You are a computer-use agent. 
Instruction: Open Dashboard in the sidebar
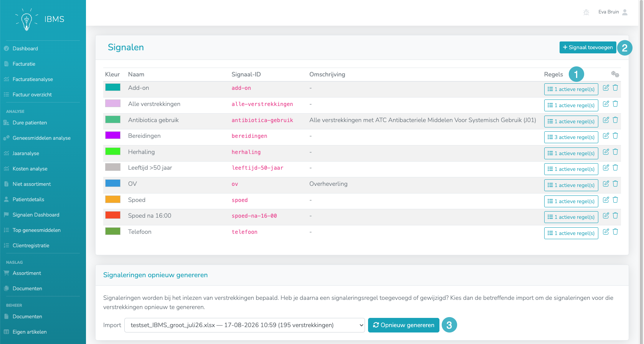pos(25,49)
